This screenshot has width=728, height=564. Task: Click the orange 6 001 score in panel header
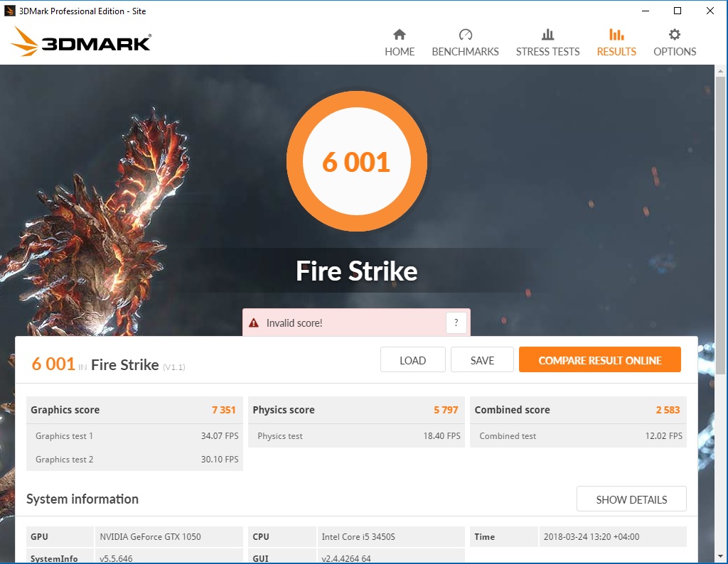(x=53, y=364)
